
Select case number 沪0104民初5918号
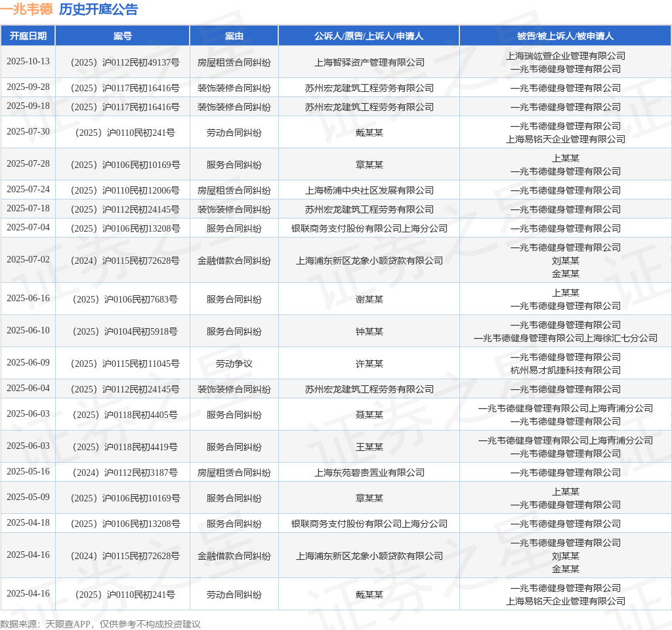click(x=125, y=331)
